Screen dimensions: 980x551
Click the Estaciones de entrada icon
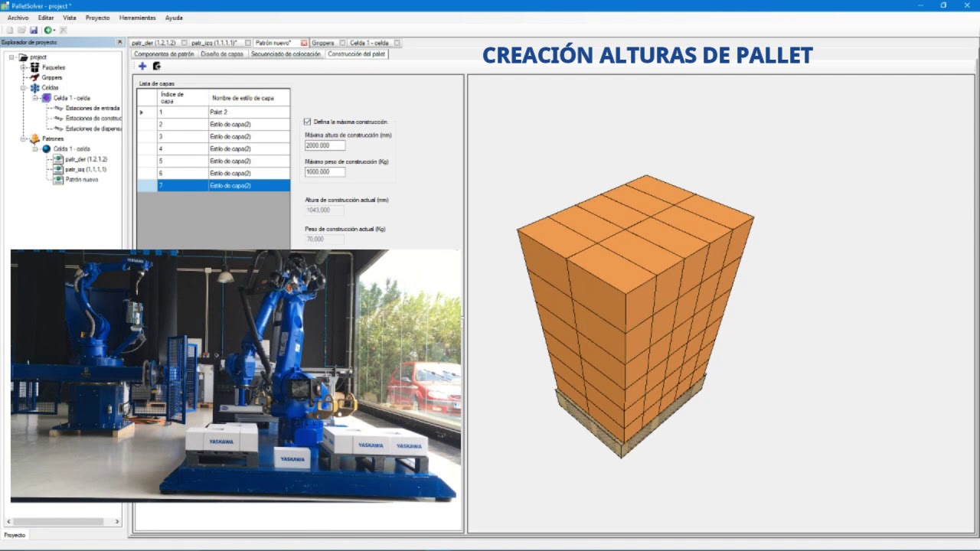point(59,109)
